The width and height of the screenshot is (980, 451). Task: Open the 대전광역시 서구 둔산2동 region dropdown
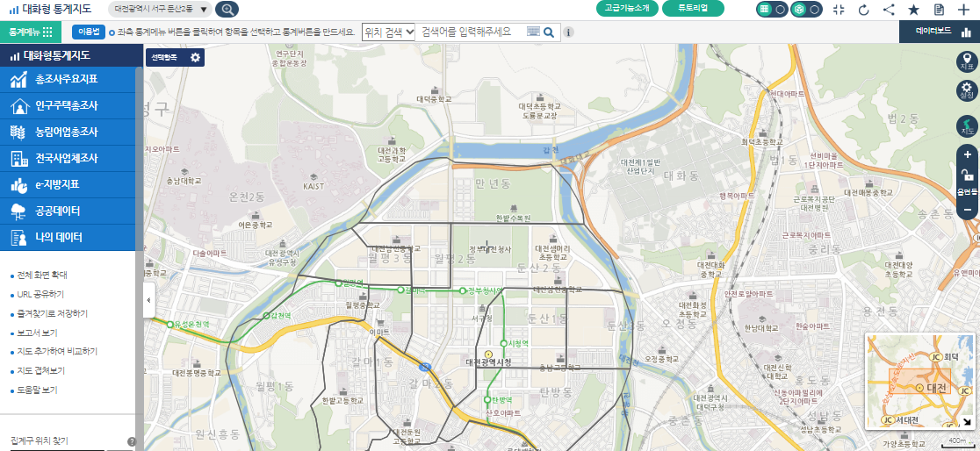coord(162,9)
